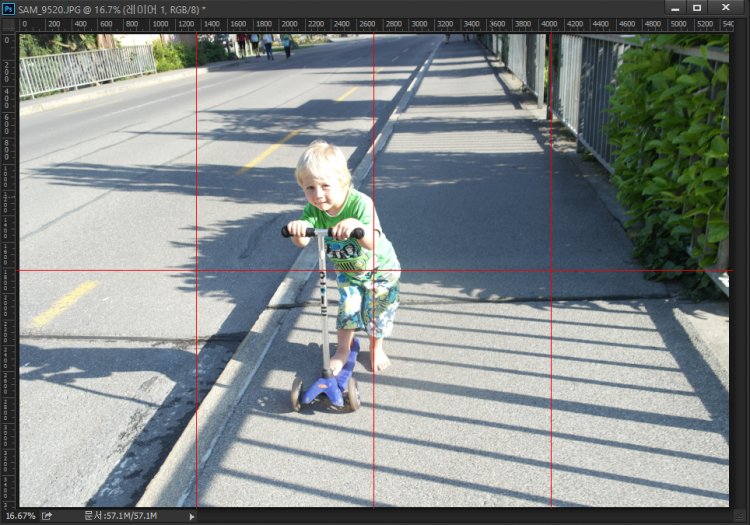Click the Photoshop icon in the title bar
Image resolution: width=750 pixels, height=525 pixels.
tap(9, 8)
